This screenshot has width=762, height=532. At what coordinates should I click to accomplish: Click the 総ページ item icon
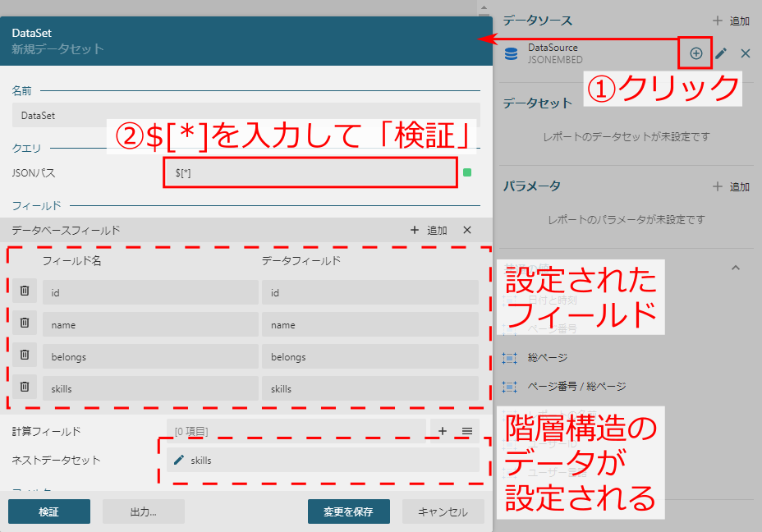tap(509, 358)
